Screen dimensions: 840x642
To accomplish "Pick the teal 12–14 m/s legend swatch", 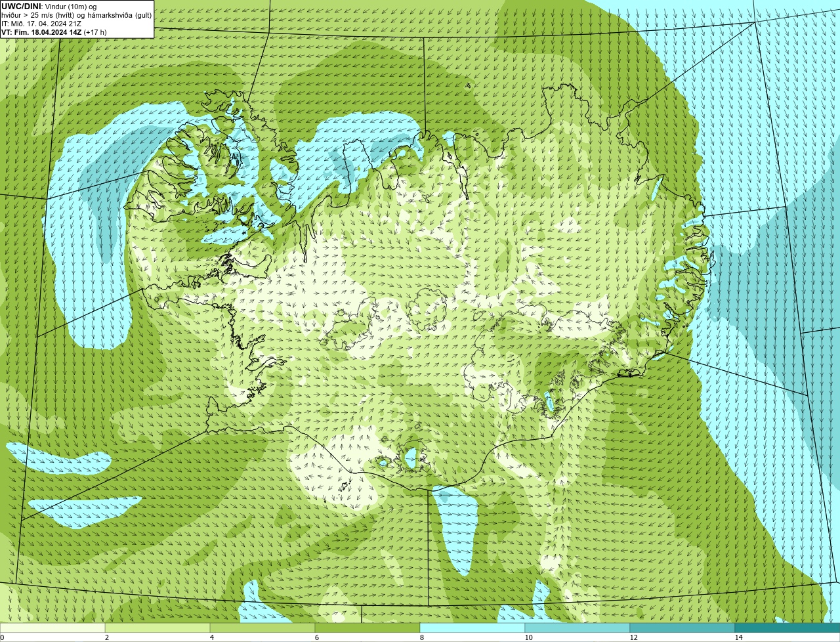I will click(682, 628).
